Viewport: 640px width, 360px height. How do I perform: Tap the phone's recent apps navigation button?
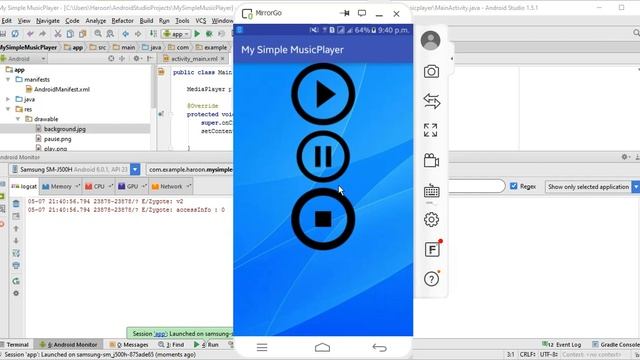pos(262,347)
